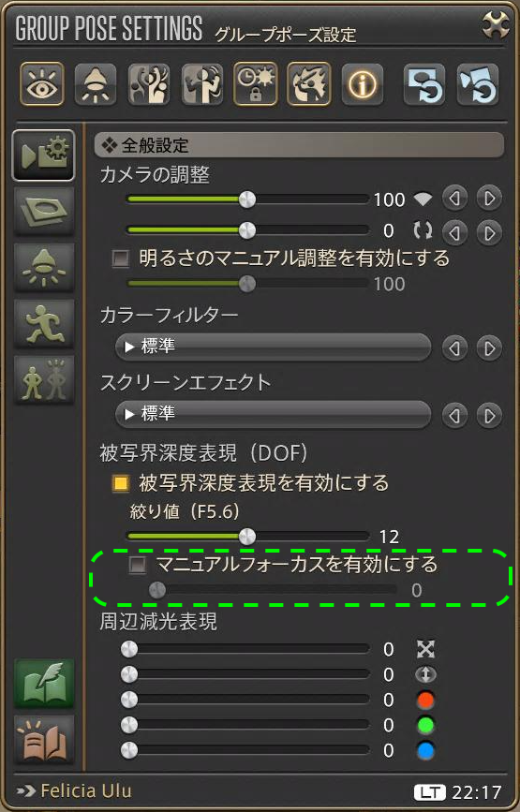Click the 絞り値 aperture slider handle
This screenshot has height=812, width=520.
click(x=247, y=537)
